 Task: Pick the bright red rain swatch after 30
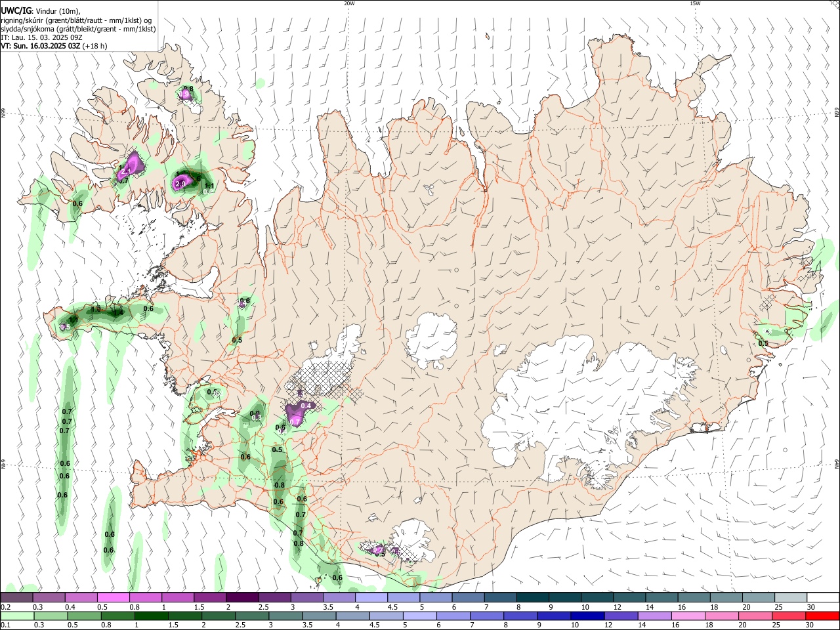(x=822, y=616)
